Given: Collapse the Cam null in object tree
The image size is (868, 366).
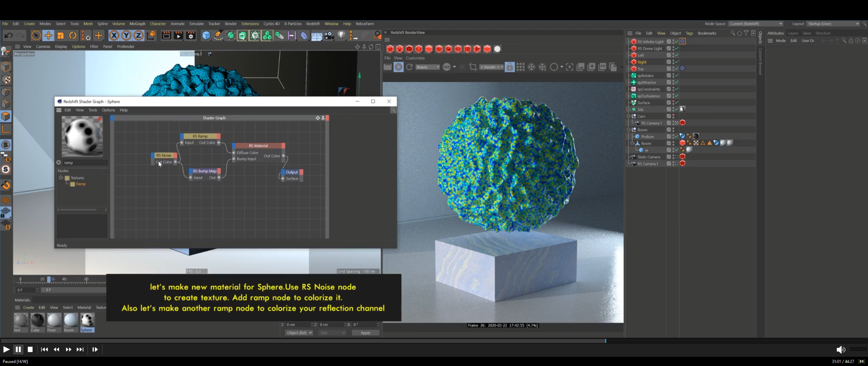Looking at the screenshot, I should coord(628,116).
